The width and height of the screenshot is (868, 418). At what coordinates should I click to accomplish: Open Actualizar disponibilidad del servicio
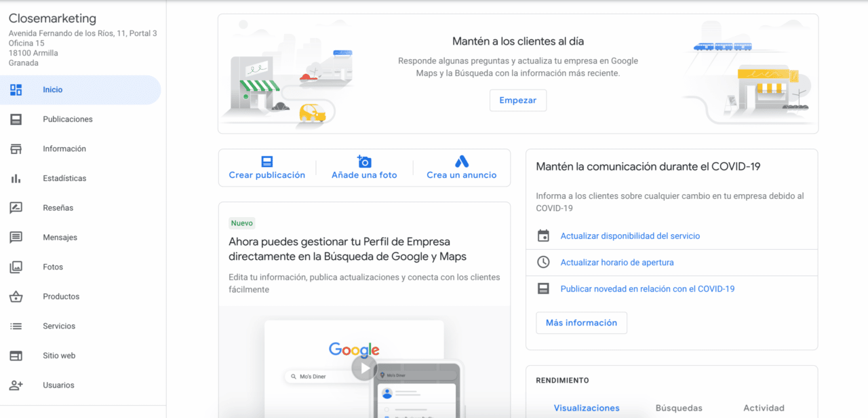(629, 235)
